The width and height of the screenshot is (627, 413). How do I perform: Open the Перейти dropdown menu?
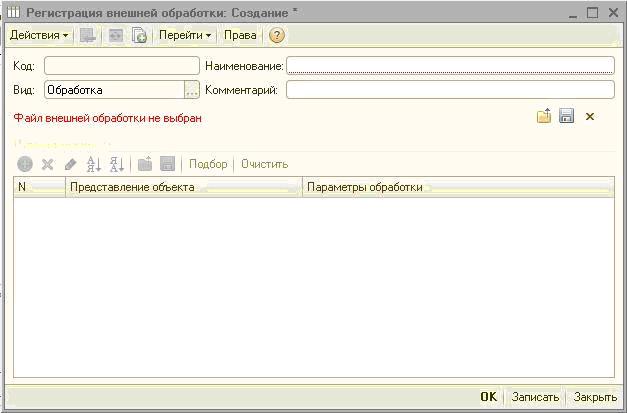185,35
